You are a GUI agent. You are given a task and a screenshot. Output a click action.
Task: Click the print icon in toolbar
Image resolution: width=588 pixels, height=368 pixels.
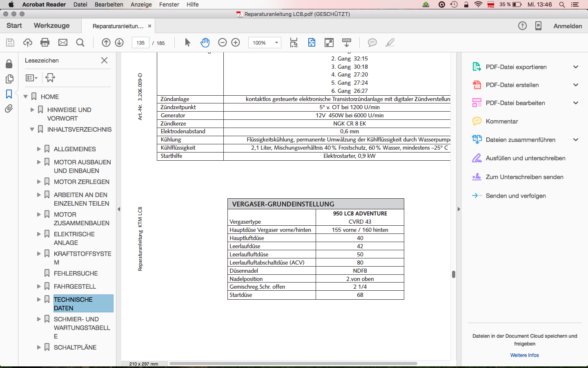(x=45, y=43)
